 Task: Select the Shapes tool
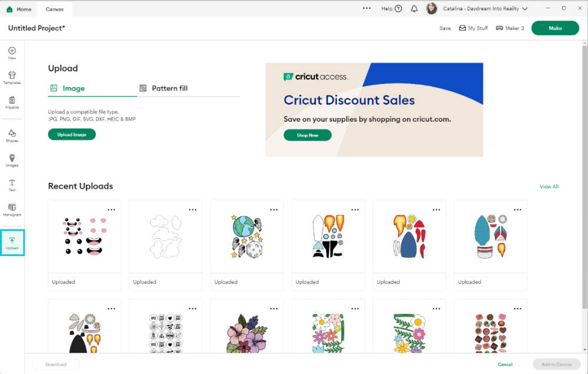pyautogui.click(x=12, y=136)
